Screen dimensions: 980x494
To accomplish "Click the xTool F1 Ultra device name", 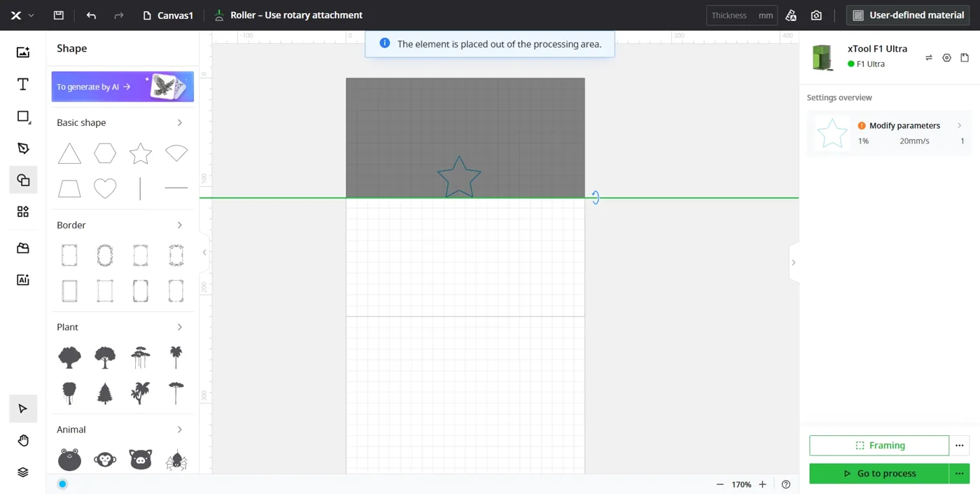I will pyautogui.click(x=877, y=49).
